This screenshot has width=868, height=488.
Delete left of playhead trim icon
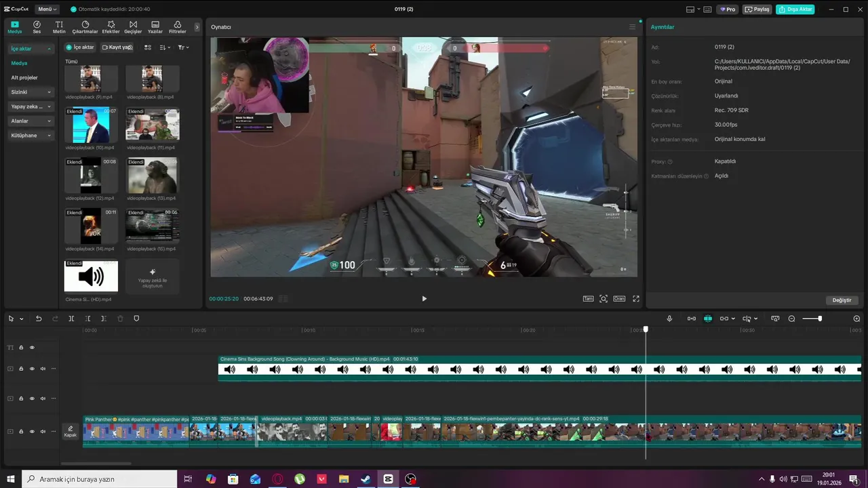point(87,319)
